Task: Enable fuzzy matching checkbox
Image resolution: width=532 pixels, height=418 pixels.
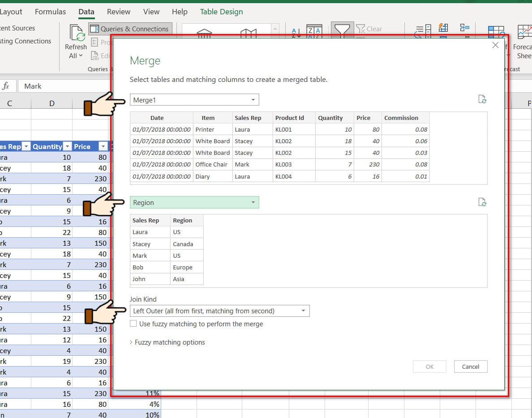Action: click(x=133, y=324)
